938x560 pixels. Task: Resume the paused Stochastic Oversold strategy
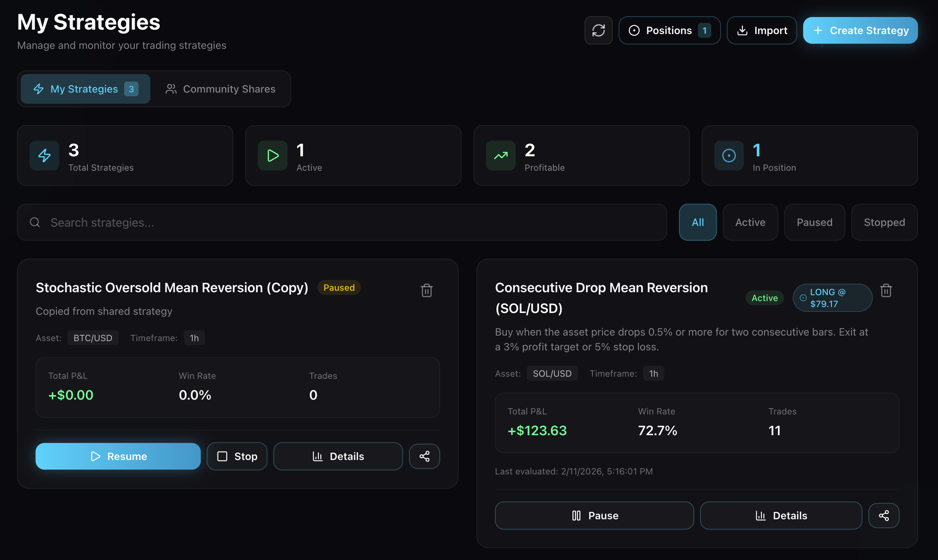118,456
